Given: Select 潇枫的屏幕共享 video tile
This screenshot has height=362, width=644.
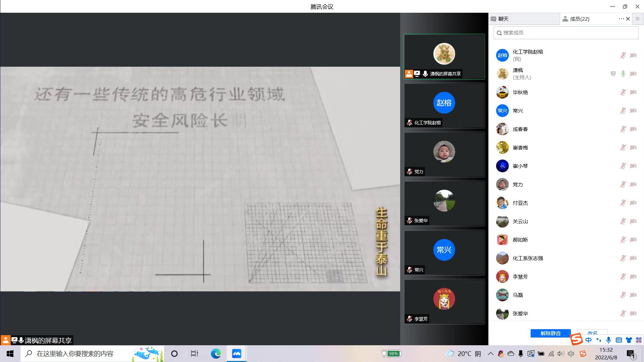Looking at the screenshot, I should (x=444, y=57).
